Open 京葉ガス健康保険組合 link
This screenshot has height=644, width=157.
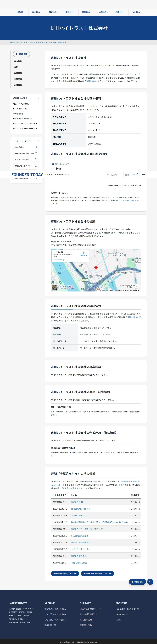(80, 543)
